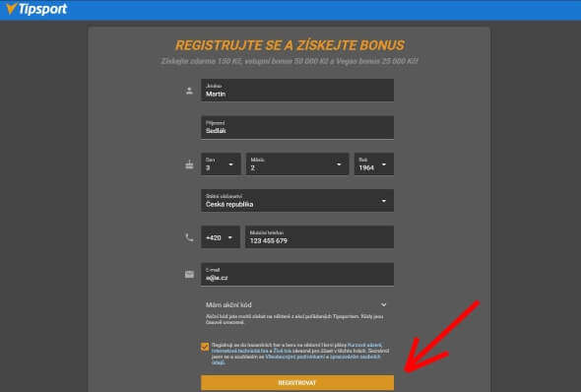581x392 pixels.
Task: Click the person icon beside Jméno
Action: 189,91
